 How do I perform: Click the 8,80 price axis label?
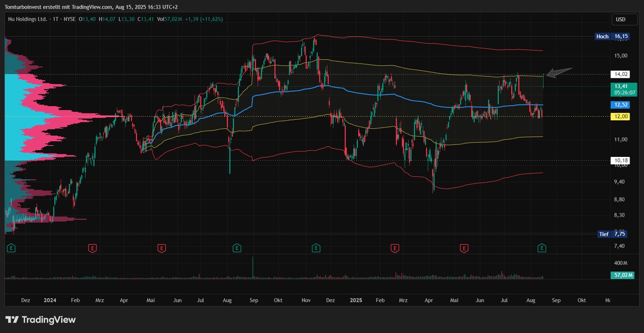pyautogui.click(x=620, y=200)
